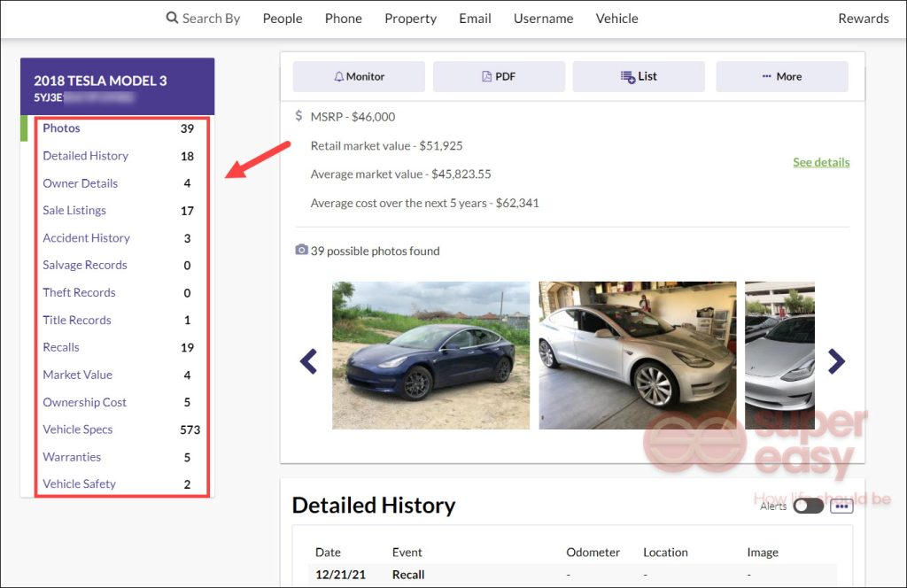Image resolution: width=907 pixels, height=588 pixels.
Task: Open the white Tesla parking photo
Action: (779, 355)
